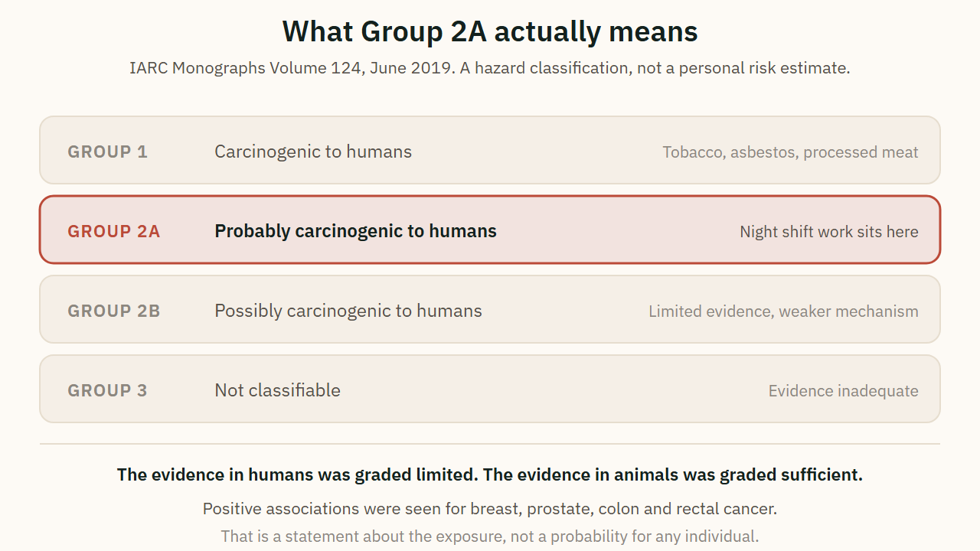Click the GROUP 2B label
This screenshot has height=551, width=980.
[x=114, y=311]
